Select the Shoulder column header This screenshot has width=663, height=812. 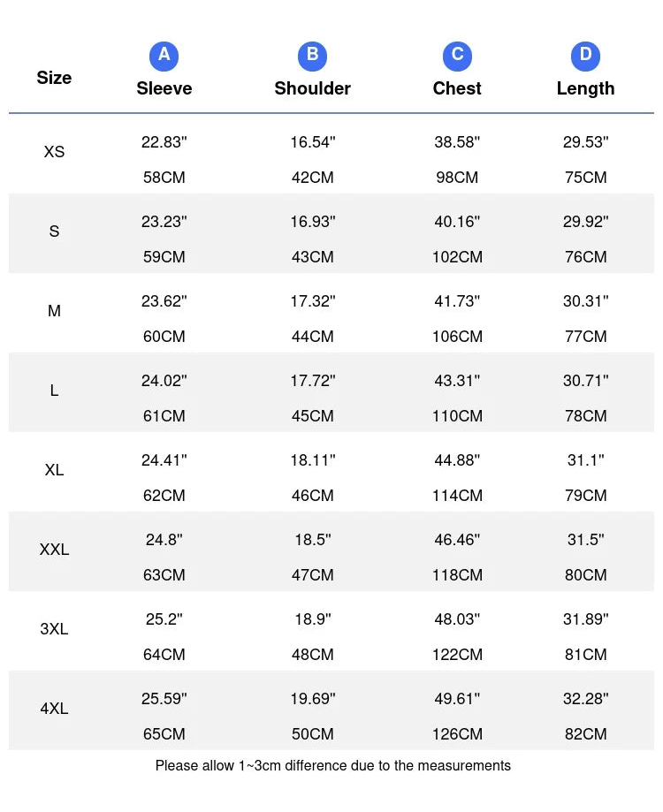click(312, 88)
